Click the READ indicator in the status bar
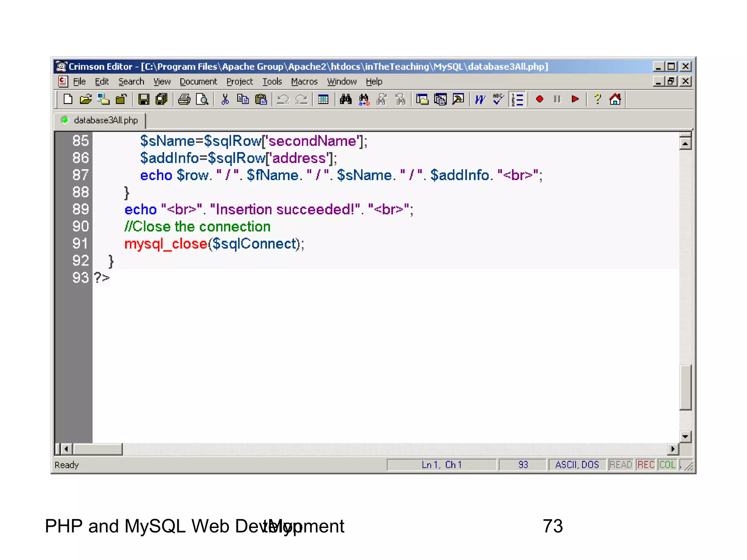The height and width of the screenshot is (560, 747). (x=620, y=465)
